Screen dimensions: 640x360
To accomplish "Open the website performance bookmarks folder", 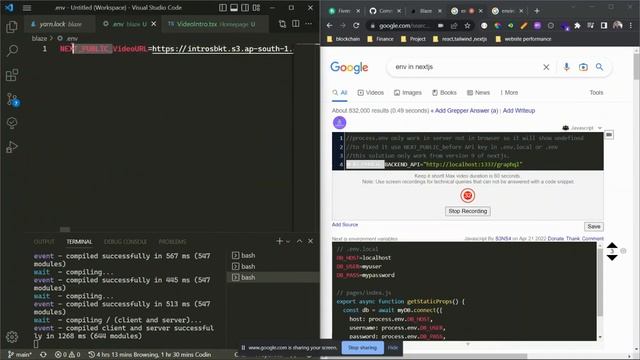I will 523,39.
